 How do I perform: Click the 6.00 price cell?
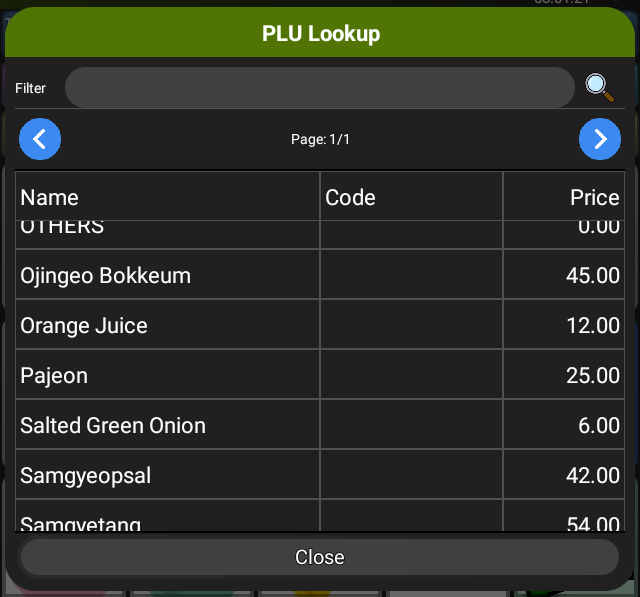[x=598, y=425]
